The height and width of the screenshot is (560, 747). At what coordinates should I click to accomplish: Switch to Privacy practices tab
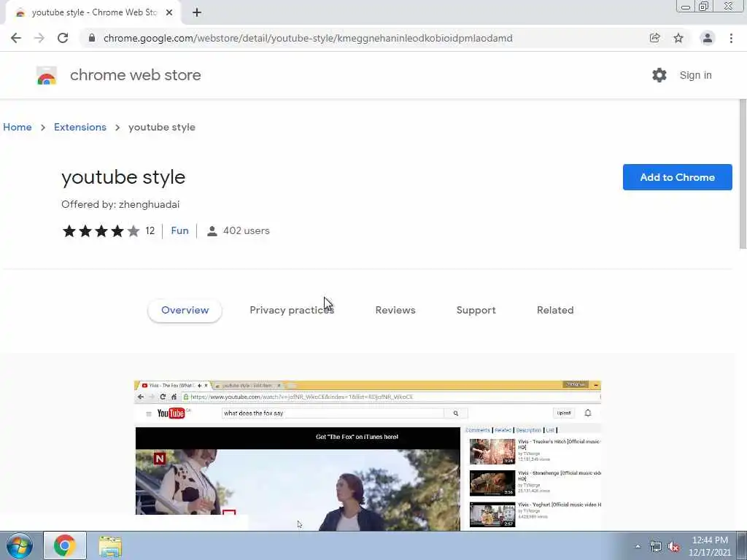292,310
